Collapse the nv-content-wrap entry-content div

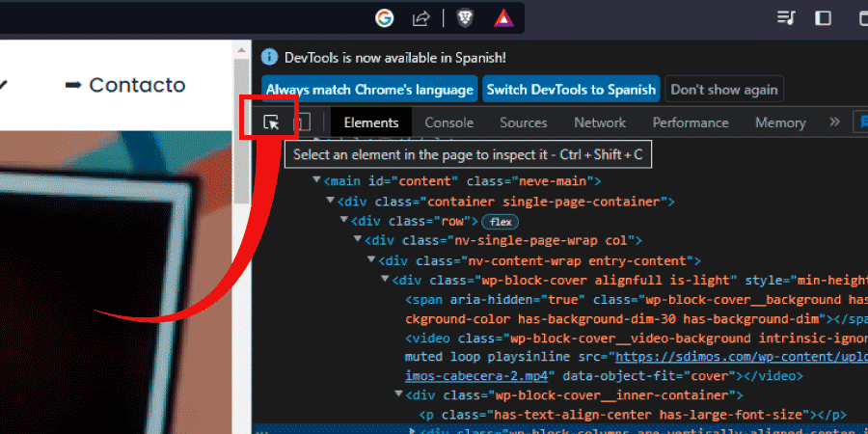[371, 259]
